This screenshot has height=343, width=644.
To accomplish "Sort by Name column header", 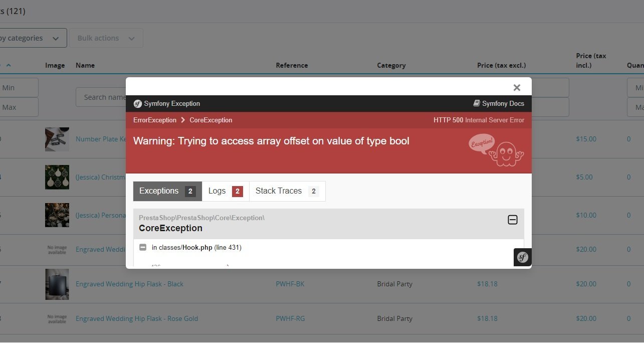I will coord(85,65).
